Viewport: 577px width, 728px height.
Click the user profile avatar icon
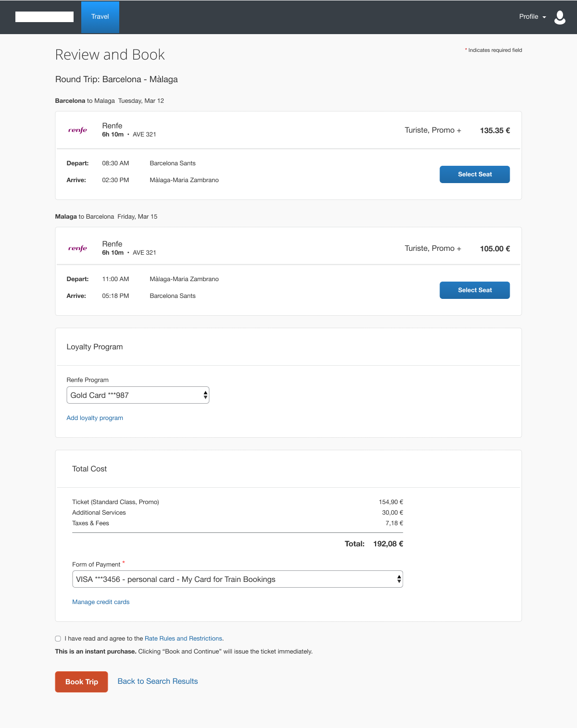point(560,17)
